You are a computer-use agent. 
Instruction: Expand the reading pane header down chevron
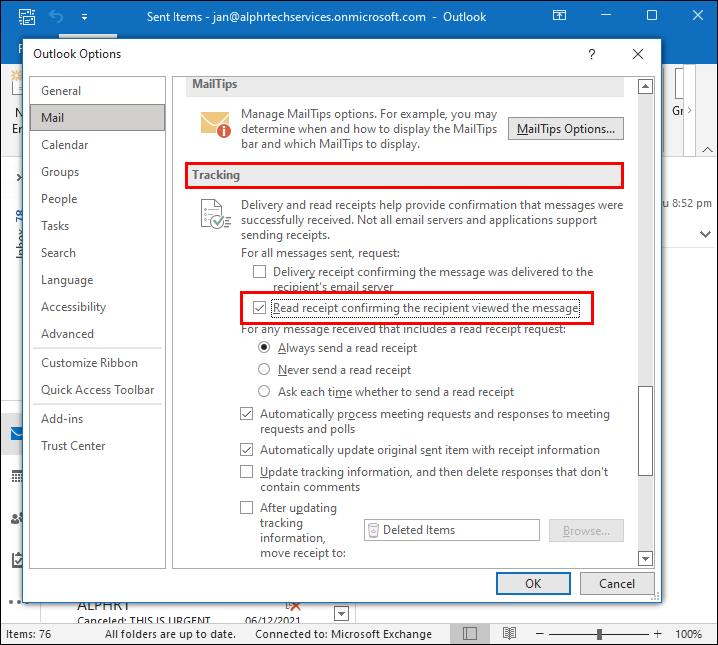(705, 234)
